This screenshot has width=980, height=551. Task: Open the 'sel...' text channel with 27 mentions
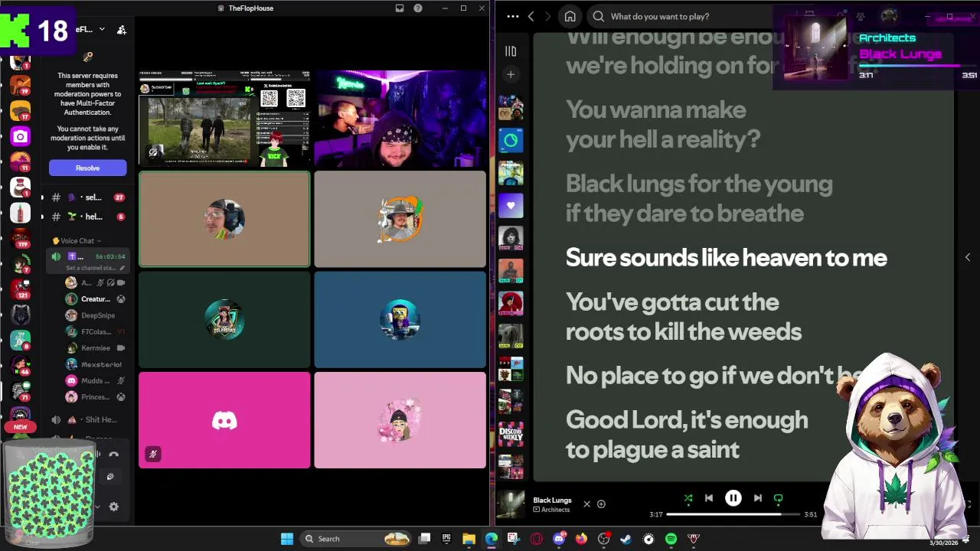(x=87, y=197)
